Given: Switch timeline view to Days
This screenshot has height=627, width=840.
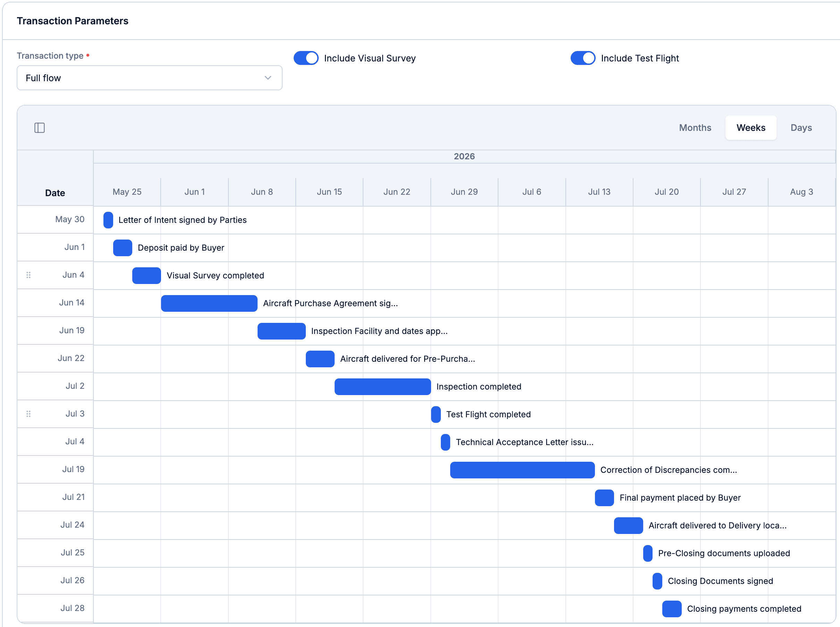Looking at the screenshot, I should 801,128.
